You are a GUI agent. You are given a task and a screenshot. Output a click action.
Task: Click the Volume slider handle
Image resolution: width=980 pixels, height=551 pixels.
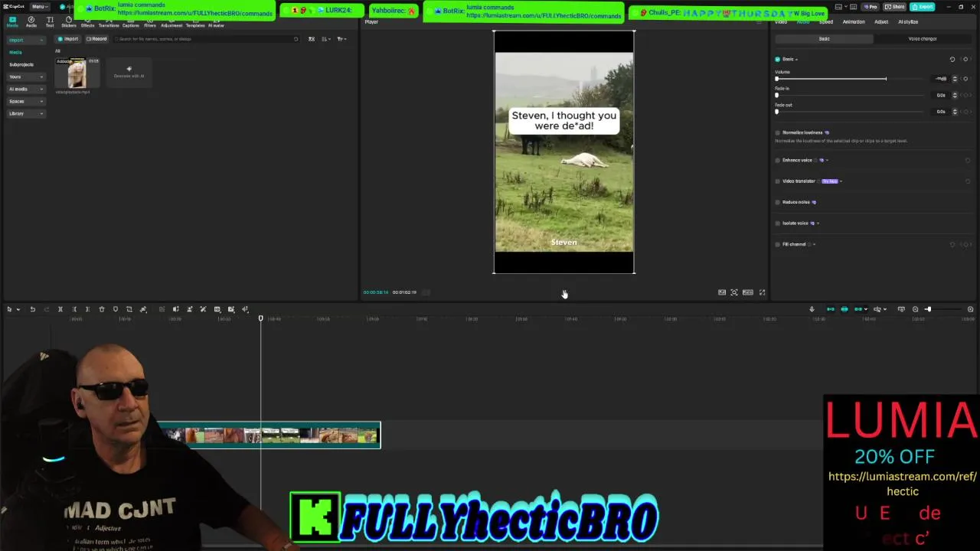coord(777,79)
